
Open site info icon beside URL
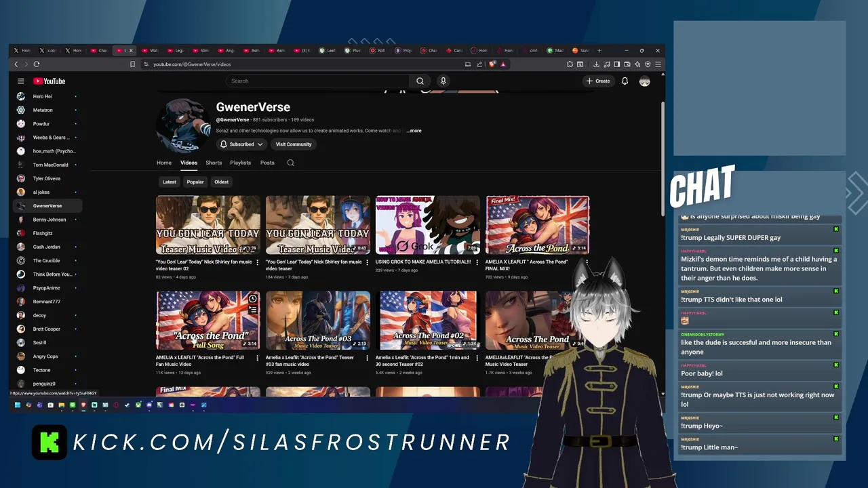(x=146, y=64)
